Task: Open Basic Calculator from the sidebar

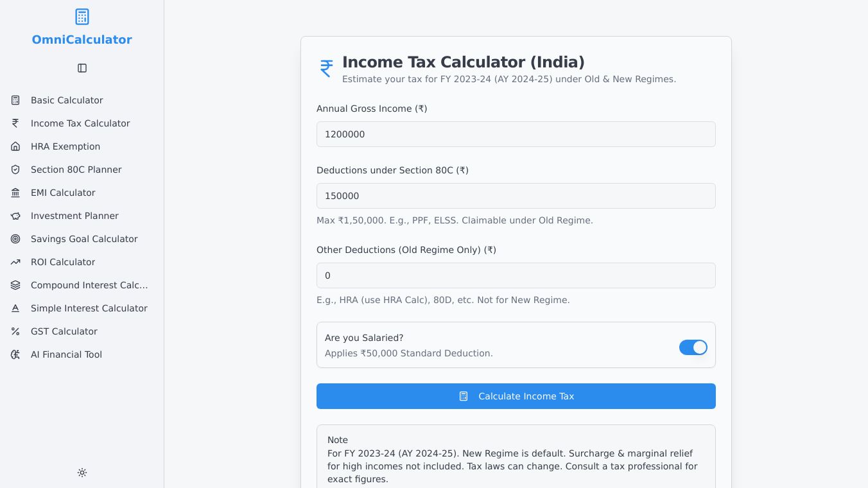Action: point(67,100)
